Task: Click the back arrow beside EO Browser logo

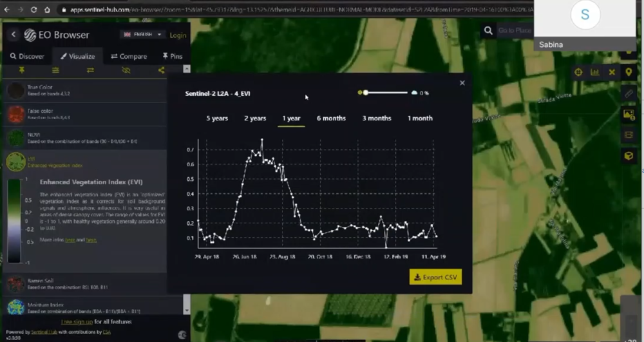Action: click(x=14, y=35)
